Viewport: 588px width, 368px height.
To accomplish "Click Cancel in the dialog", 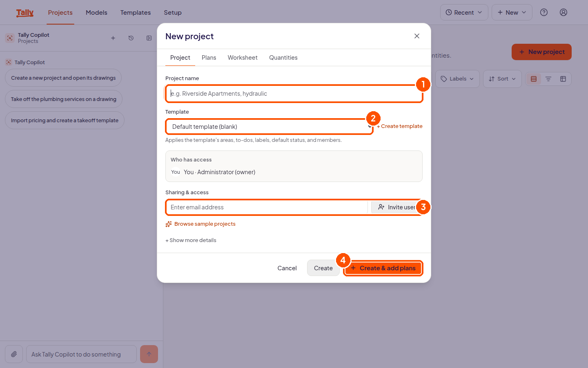I will [x=287, y=268].
